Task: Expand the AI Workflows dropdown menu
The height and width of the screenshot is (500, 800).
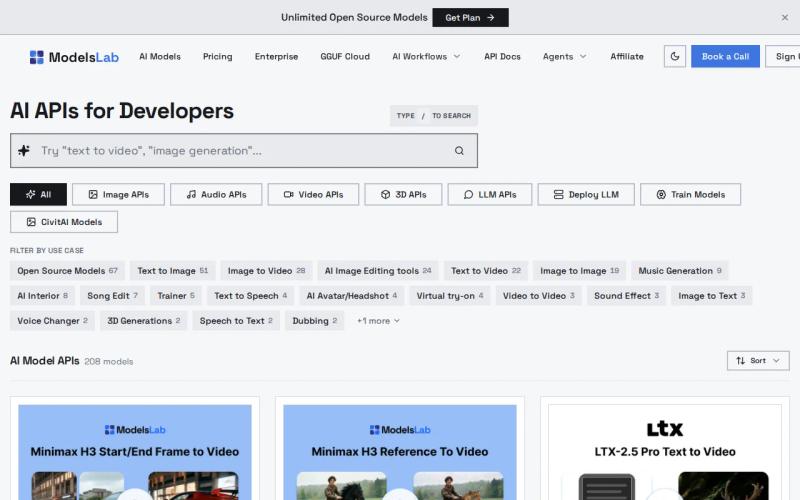Action: tap(426, 57)
